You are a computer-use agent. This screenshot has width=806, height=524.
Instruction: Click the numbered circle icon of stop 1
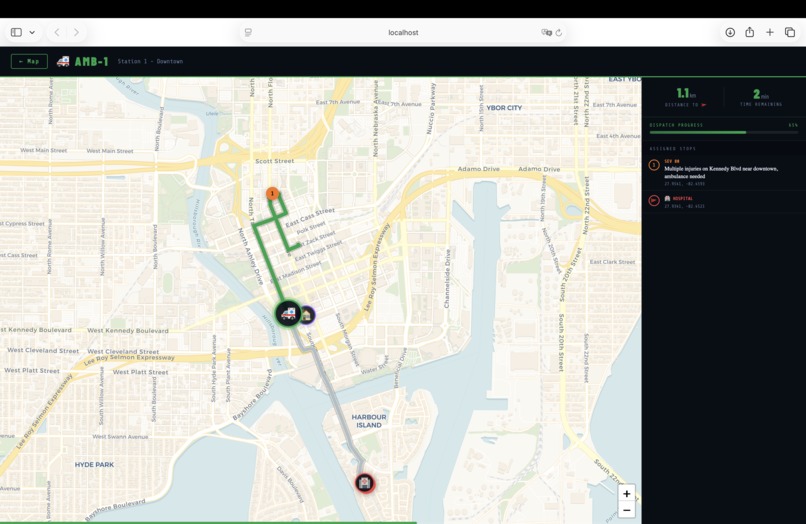point(654,165)
